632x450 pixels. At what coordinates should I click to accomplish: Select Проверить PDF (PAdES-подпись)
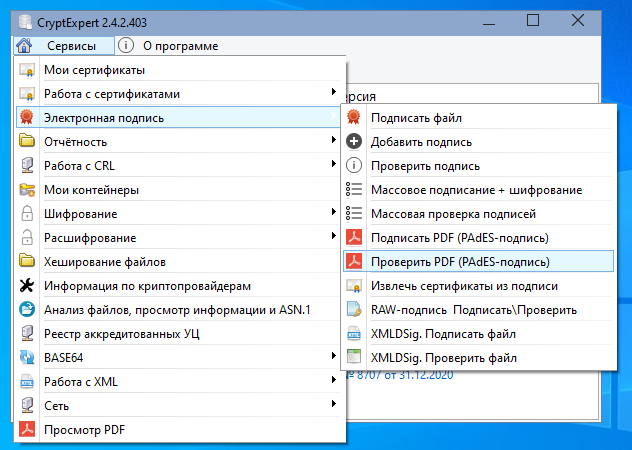coord(460,262)
